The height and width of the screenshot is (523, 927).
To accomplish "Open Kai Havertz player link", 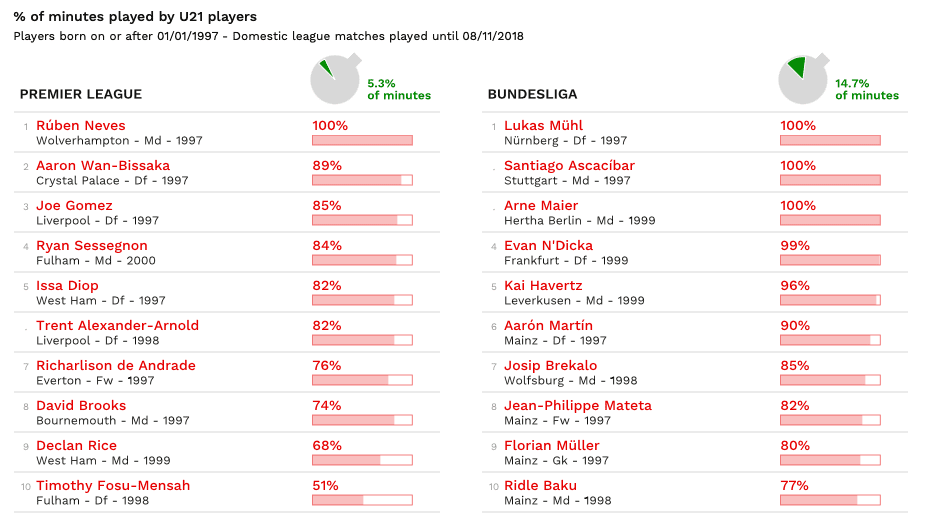I will (x=543, y=286).
